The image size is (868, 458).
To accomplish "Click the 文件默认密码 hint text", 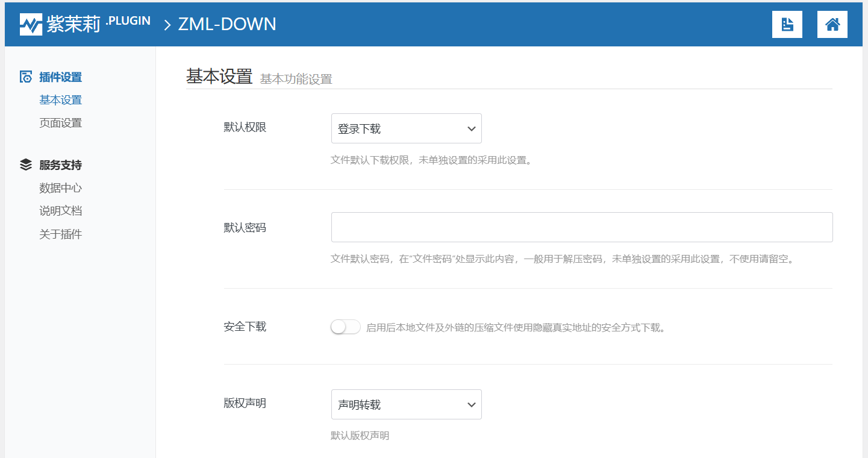I will [x=563, y=259].
